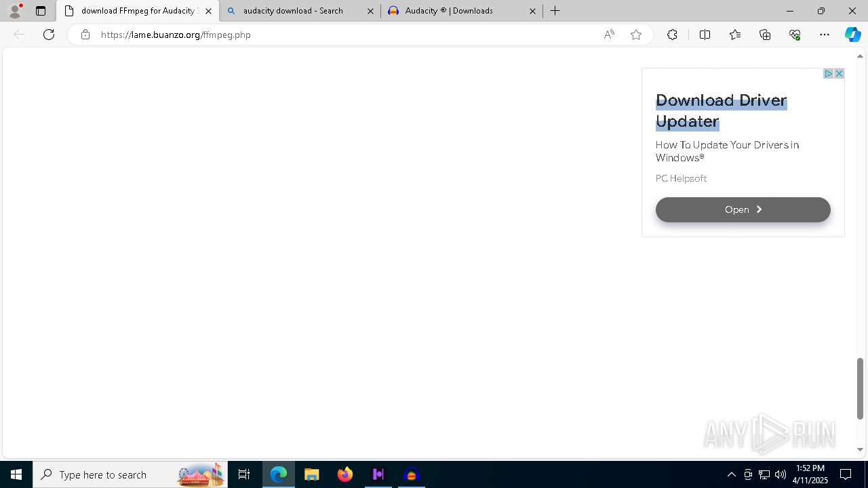Minimize the Edge browser window
The width and height of the screenshot is (868, 488).
790,11
